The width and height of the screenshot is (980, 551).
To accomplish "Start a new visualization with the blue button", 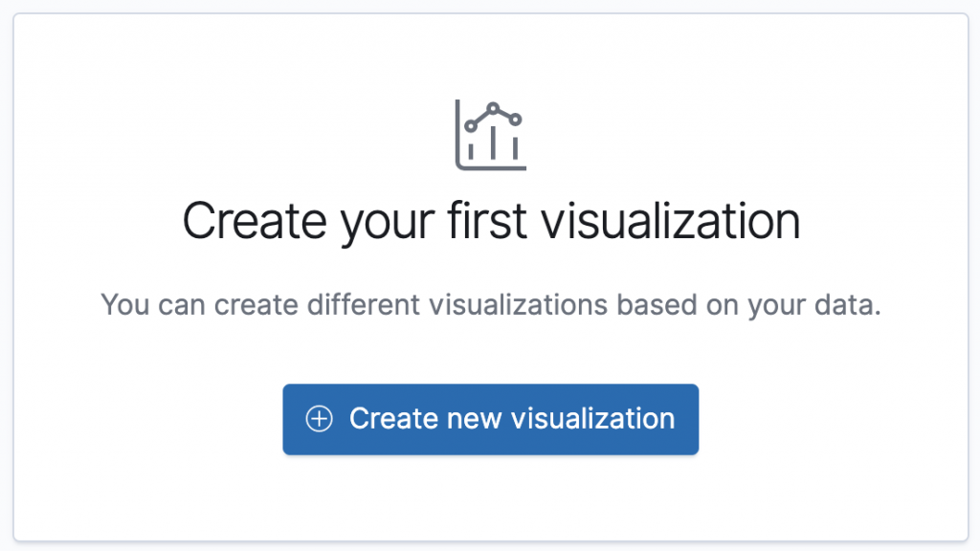I will point(490,419).
